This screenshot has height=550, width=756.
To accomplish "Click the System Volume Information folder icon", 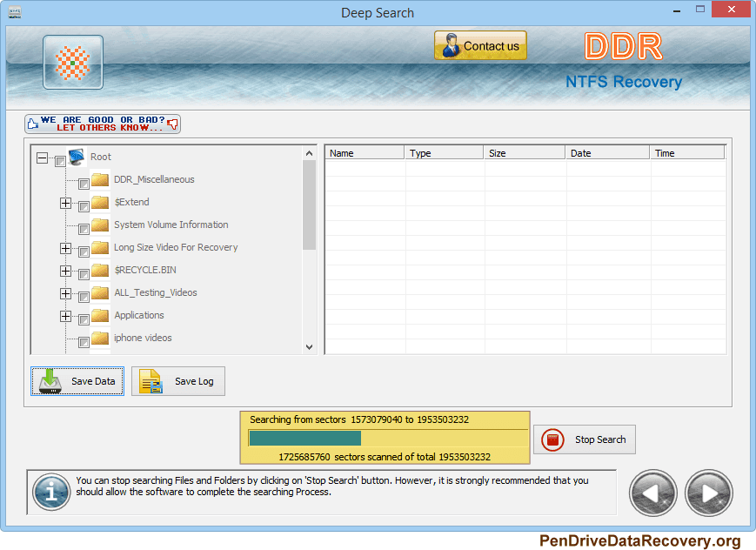I will pos(100,225).
